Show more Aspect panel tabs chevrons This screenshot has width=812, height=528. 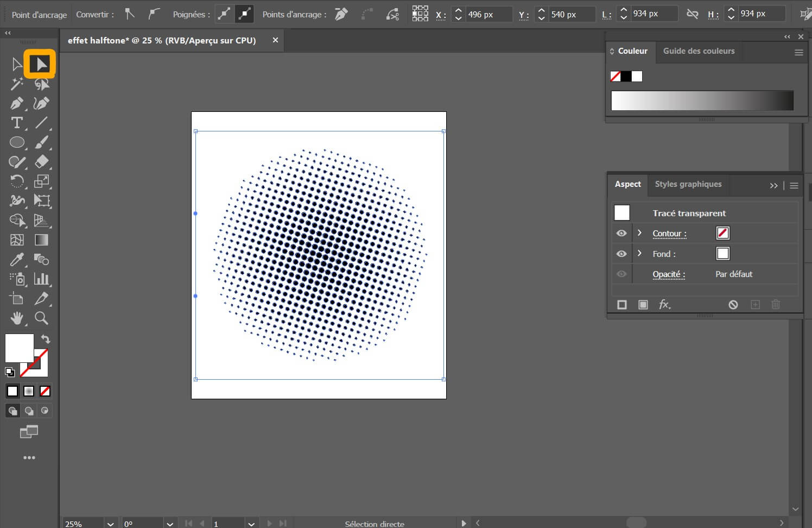tap(773, 186)
